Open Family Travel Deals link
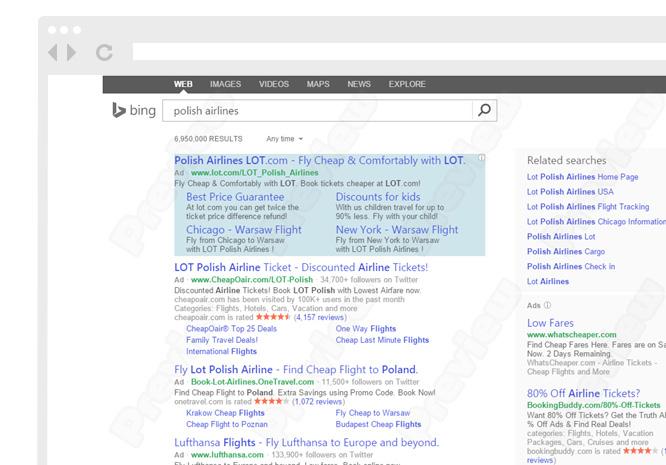Viewport: 666px width, 465px height. 222,340
